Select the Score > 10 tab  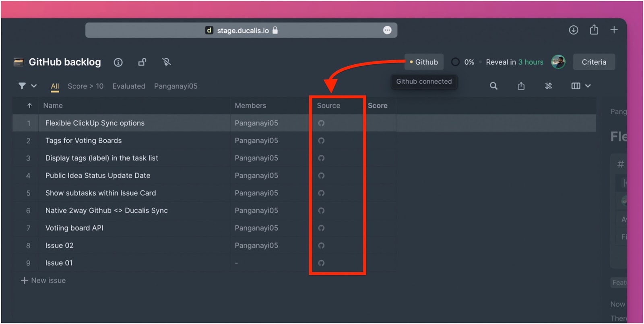pos(85,86)
